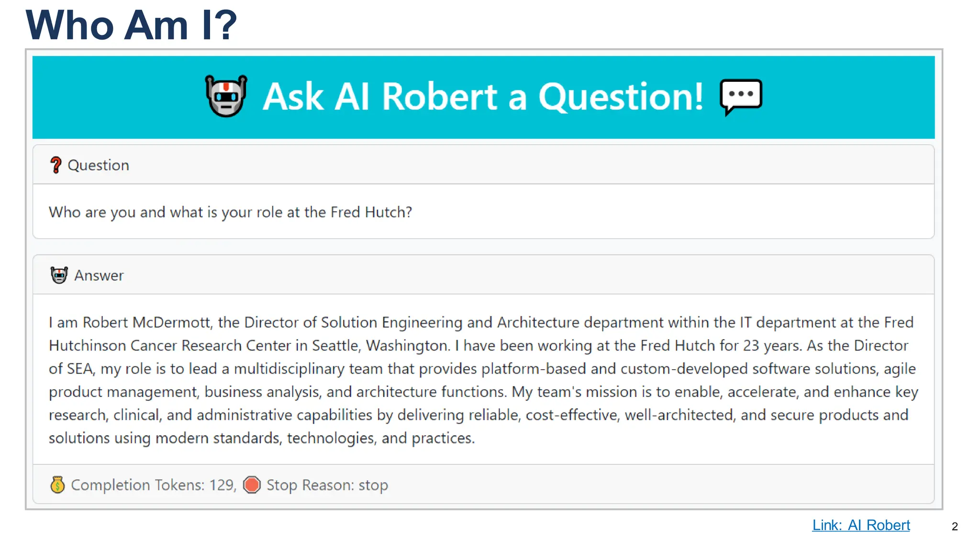Select the "Answer" panel label
The height and width of the screenshot is (551, 980).
(99, 275)
